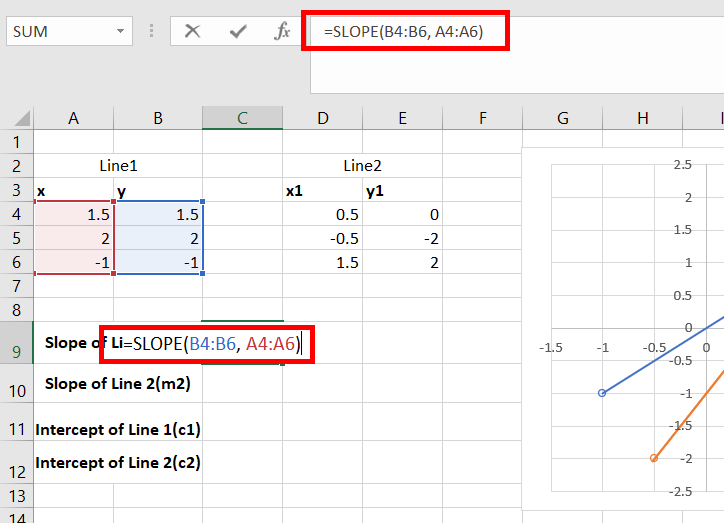Screen dimensions: 724x523
Task: Click cell A6 containing -1
Action: click(73, 262)
